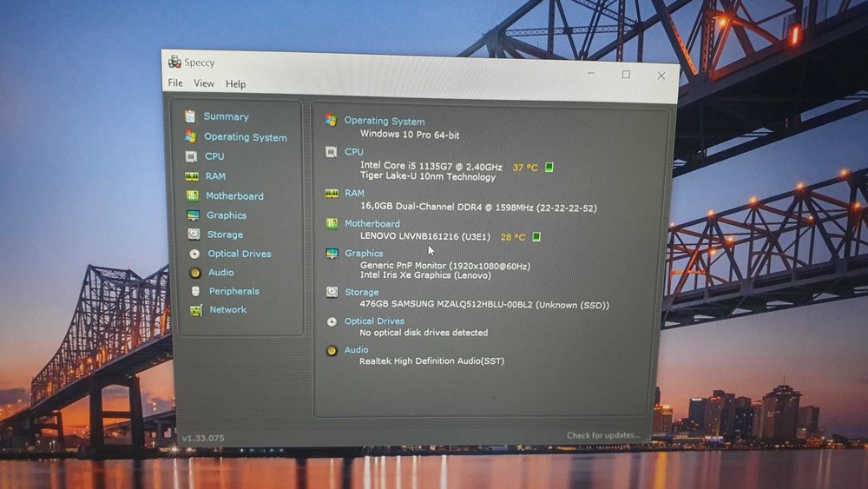The height and width of the screenshot is (489, 868).
Task: Click the Audio speaker icon in sidebar
Action: coord(194,273)
